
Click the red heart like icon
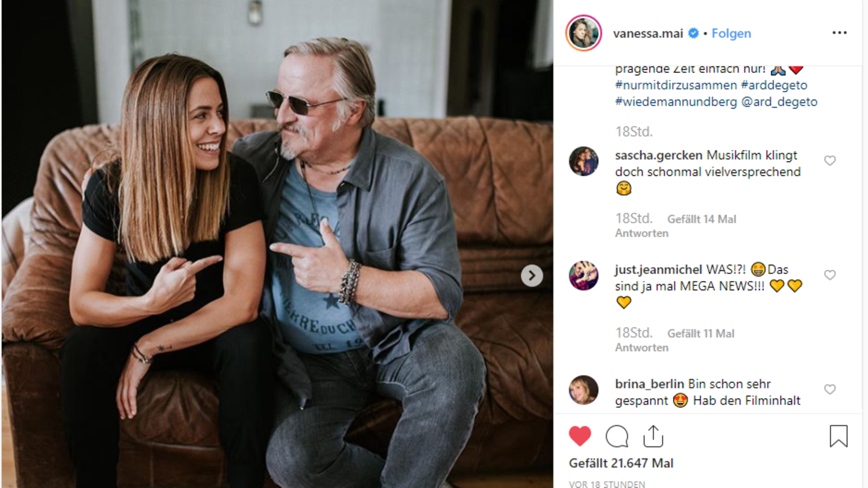point(580,436)
